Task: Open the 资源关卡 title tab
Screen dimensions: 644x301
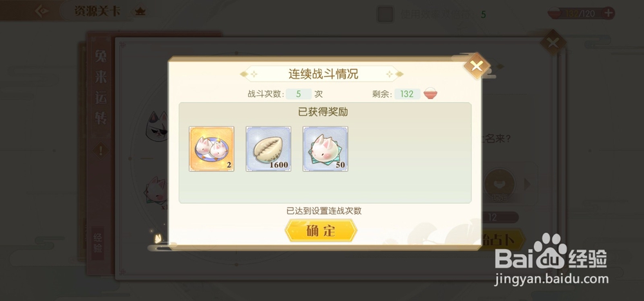Action: click(97, 11)
